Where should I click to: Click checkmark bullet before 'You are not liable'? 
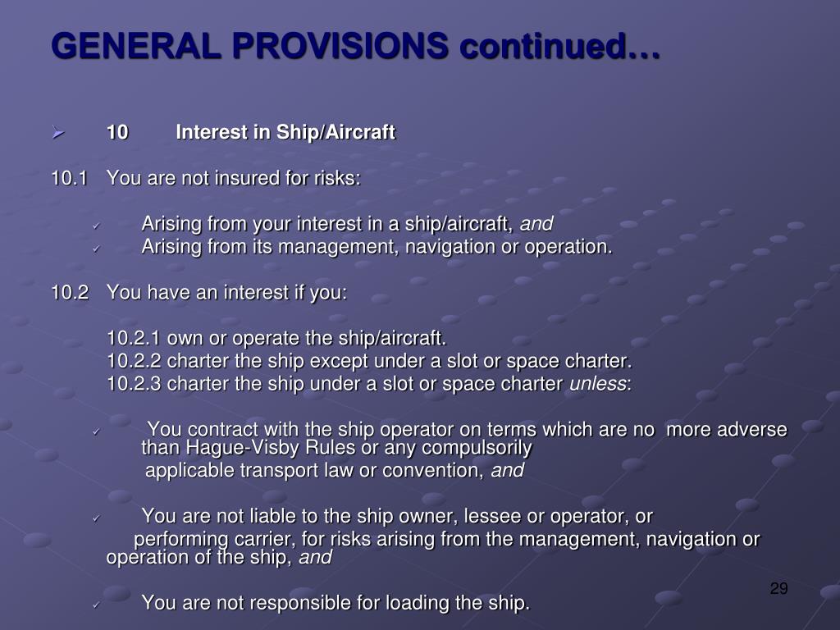click(x=97, y=518)
